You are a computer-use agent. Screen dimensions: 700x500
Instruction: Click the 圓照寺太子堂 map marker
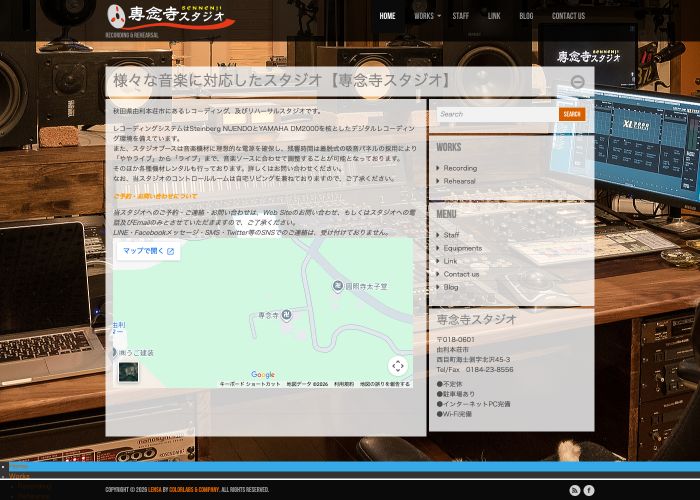pyautogui.click(x=338, y=286)
